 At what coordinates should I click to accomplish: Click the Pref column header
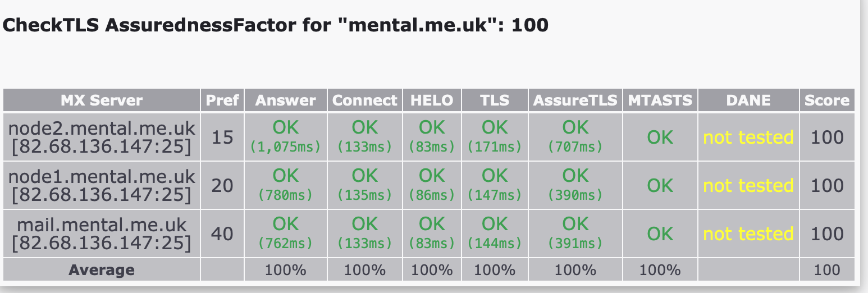pyautogui.click(x=222, y=100)
